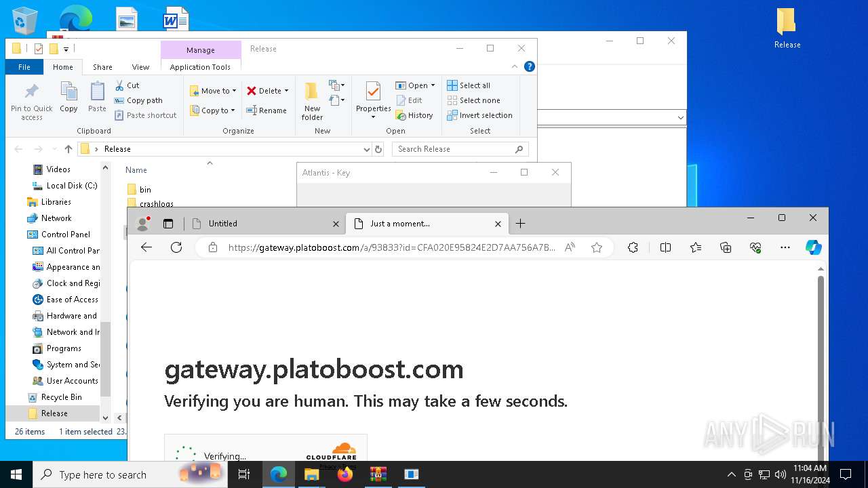Click the Search Release field
The height and width of the screenshot is (488, 868).
[460, 149]
